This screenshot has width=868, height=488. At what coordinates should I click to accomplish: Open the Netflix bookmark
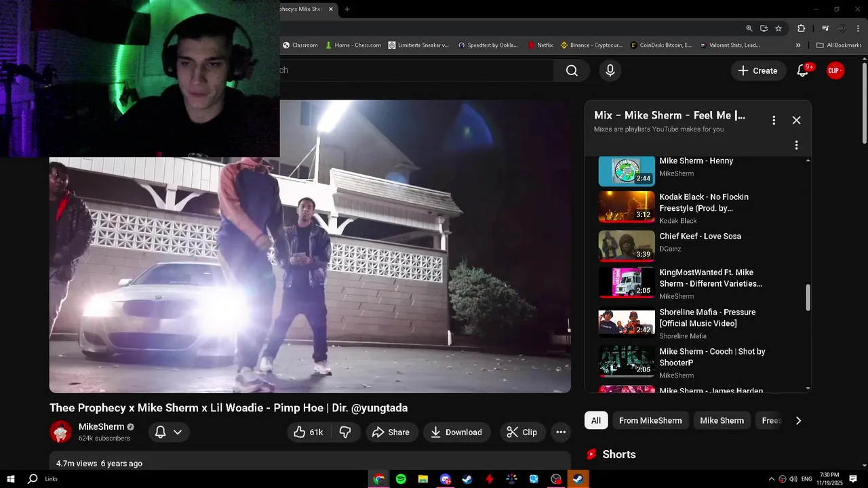[x=540, y=45]
